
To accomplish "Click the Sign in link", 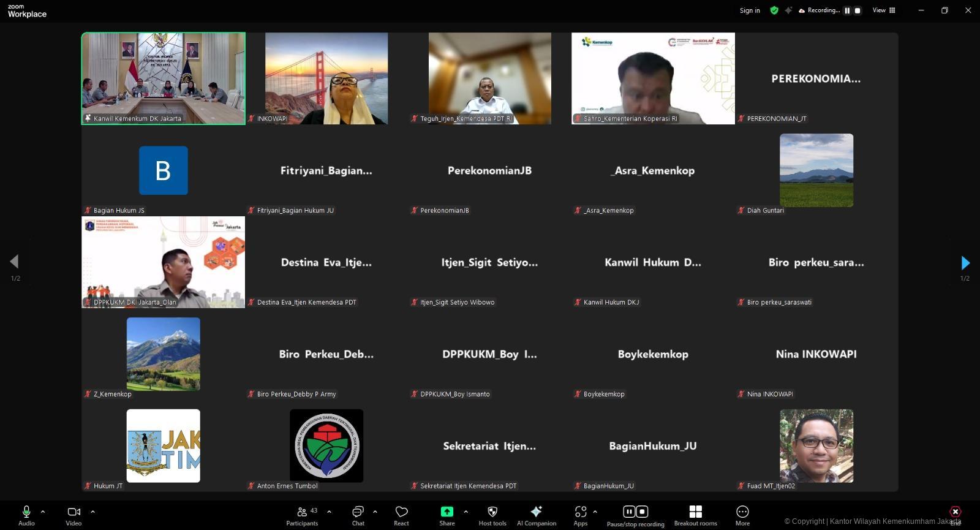I will coord(750,10).
